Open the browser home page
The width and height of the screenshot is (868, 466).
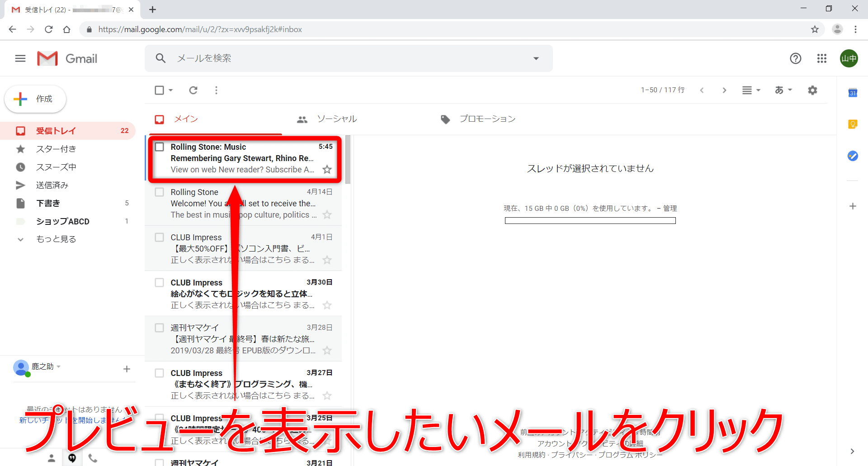click(x=66, y=29)
